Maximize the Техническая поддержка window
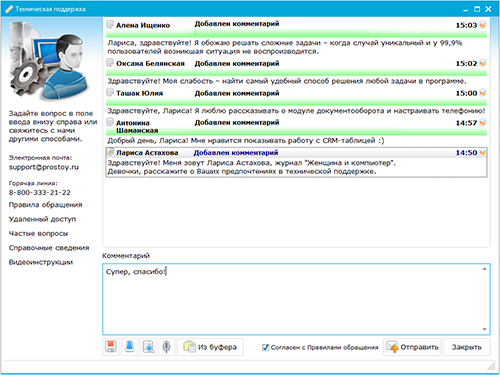Screen dimensions: 500x376 pos(477,9)
